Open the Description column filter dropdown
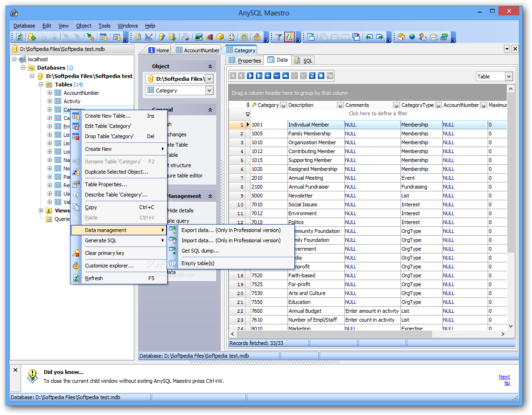The image size is (532, 415). 340,105
